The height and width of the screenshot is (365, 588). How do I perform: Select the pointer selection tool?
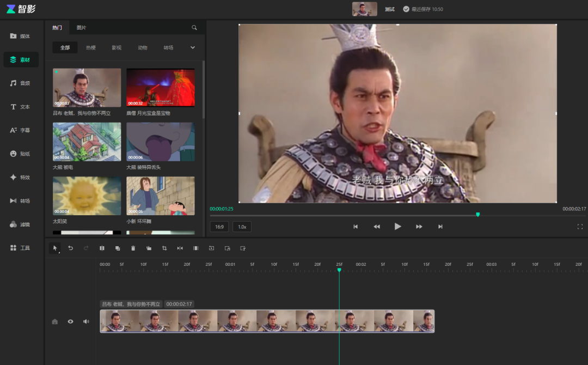55,248
